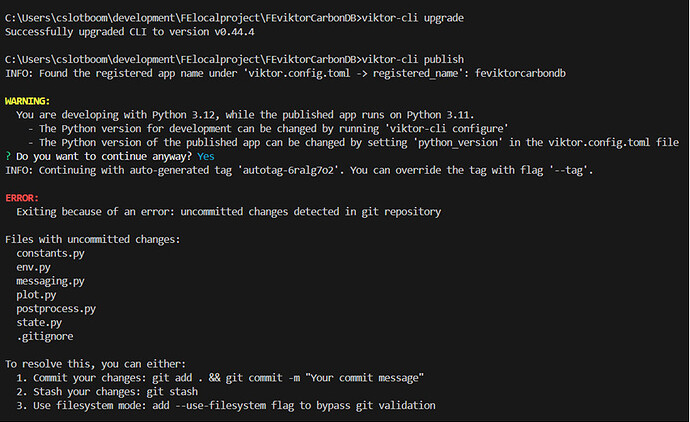The width and height of the screenshot is (690, 422).
Task: Click the yellow WARNING label
Action: pos(30,101)
